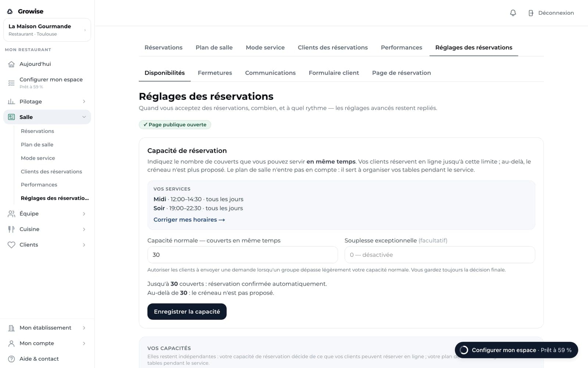Viewport: 588px width, 368px height.
Task: Expand the Pilotage section chevron
Action: 84,102
